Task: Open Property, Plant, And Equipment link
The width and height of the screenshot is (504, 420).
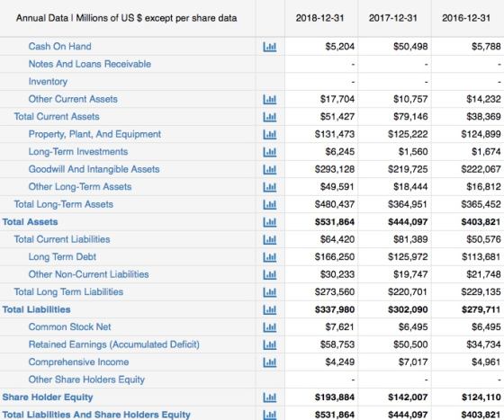Action: coord(94,134)
